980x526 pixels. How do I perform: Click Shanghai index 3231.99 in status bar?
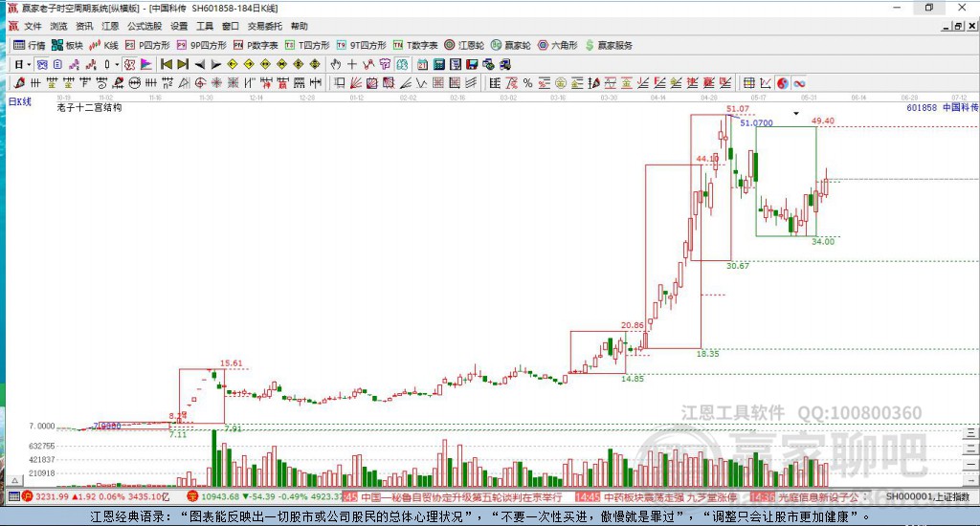click(53, 496)
